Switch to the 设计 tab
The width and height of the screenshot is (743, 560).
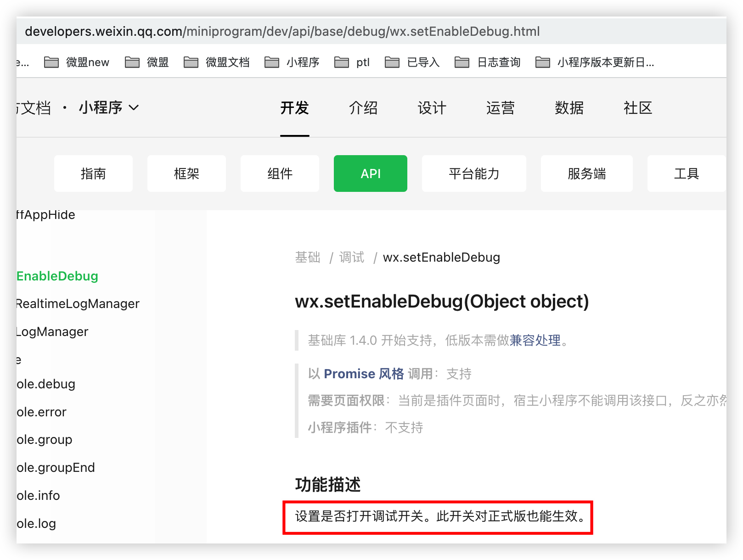click(432, 108)
